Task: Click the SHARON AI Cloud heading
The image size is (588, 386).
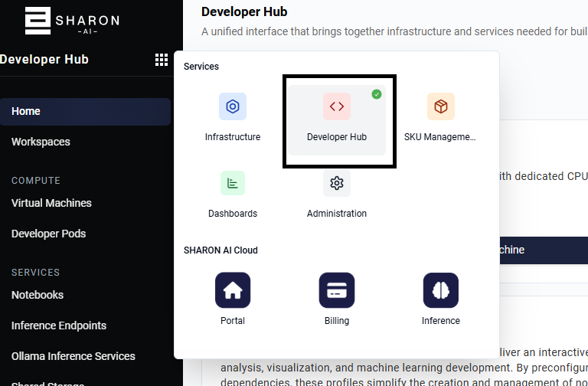Action: click(x=220, y=250)
